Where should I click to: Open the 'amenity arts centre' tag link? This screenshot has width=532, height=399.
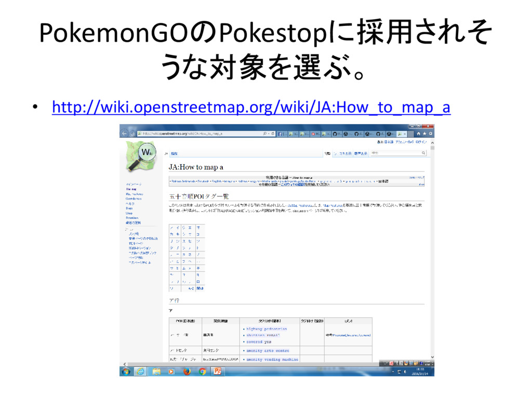[x=268, y=351]
